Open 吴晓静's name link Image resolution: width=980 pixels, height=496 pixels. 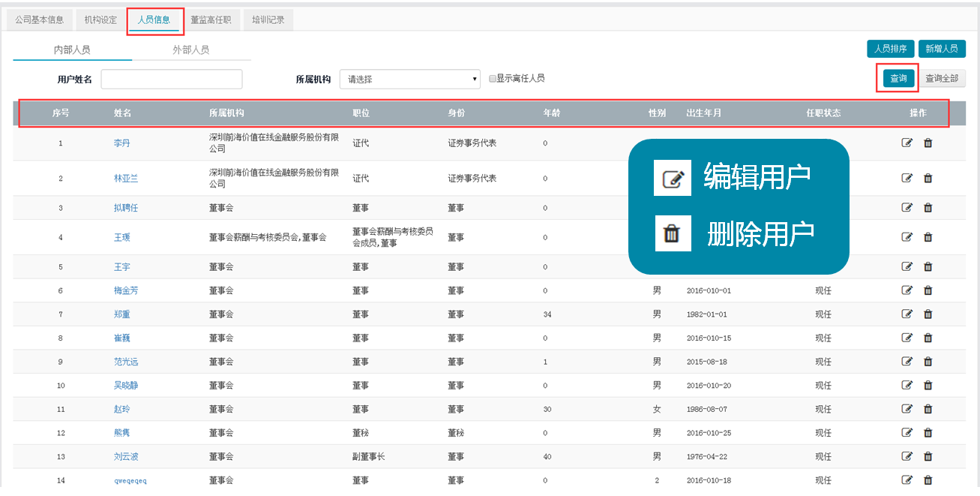tap(126, 385)
